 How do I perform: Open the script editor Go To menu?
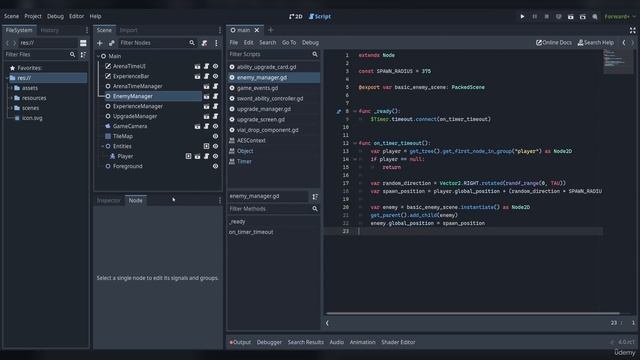(x=289, y=42)
